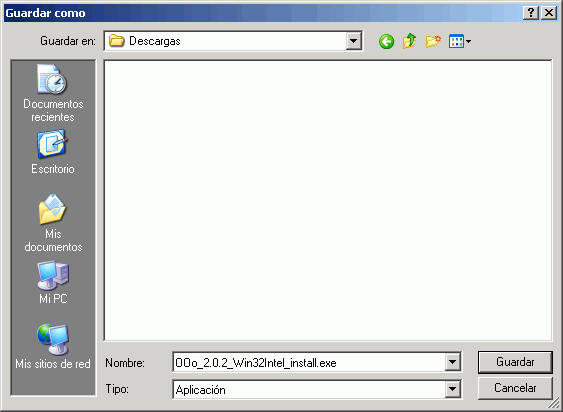Click the Help question mark button

tap(531, 13)
